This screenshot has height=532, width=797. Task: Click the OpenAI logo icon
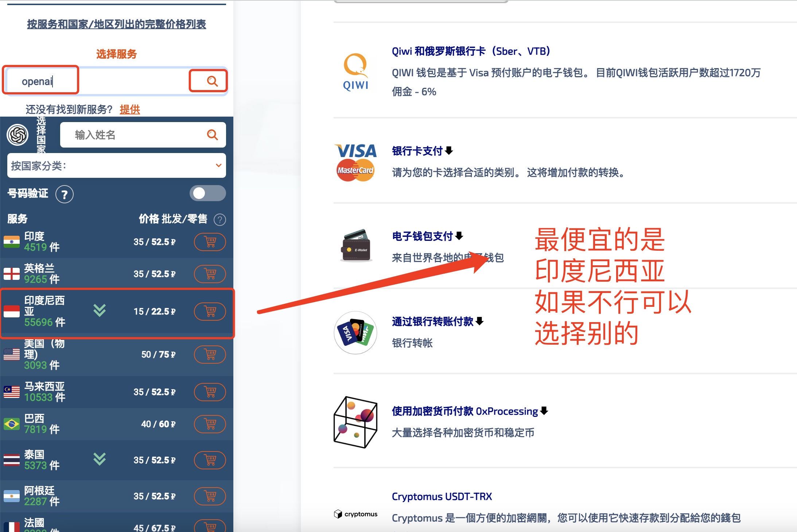(x=18, y=134)
